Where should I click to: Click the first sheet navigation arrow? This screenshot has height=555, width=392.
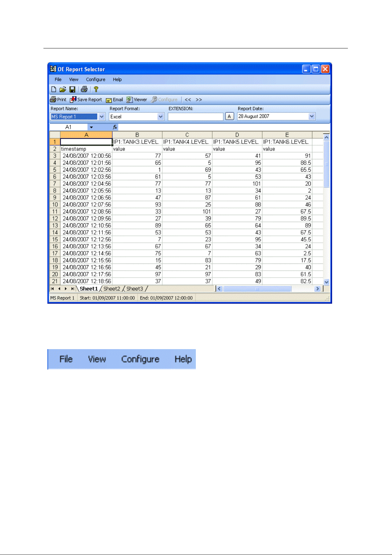coord(52,289)
